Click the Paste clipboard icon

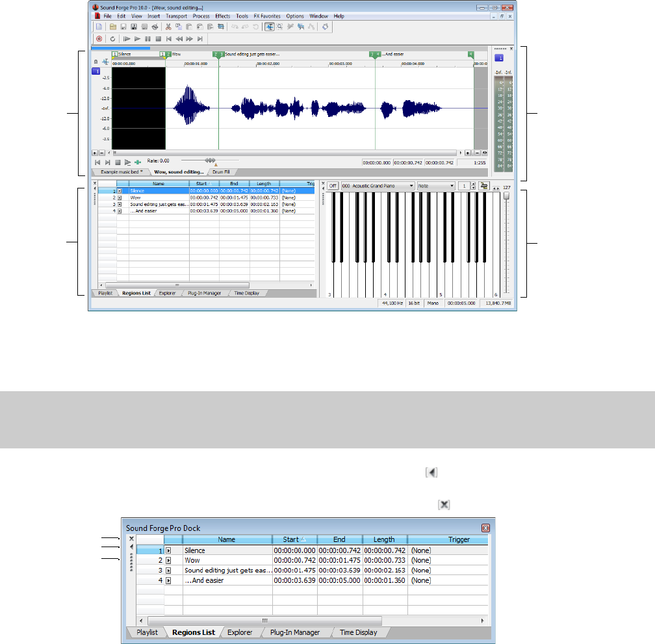(x=189, y=27)
